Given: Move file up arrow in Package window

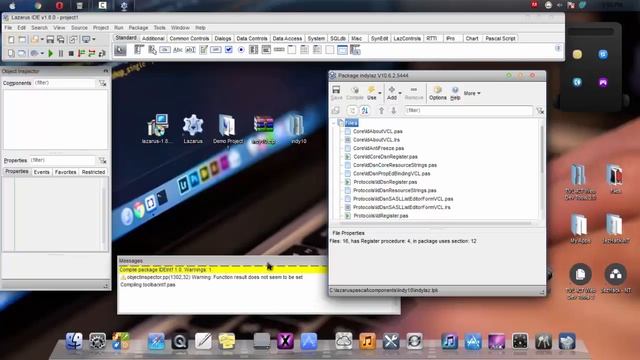Looking at the screenshot, I should [x=381, y=111].
